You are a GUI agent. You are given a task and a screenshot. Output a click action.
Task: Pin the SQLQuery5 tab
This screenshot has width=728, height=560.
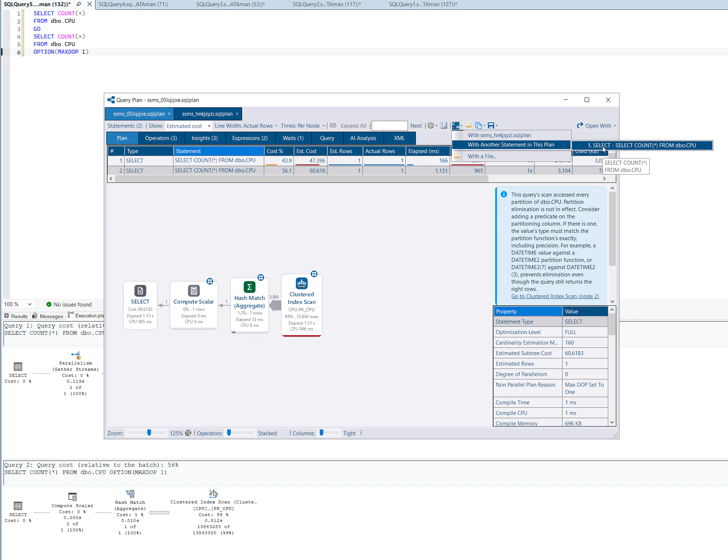(x=78, y=4)
